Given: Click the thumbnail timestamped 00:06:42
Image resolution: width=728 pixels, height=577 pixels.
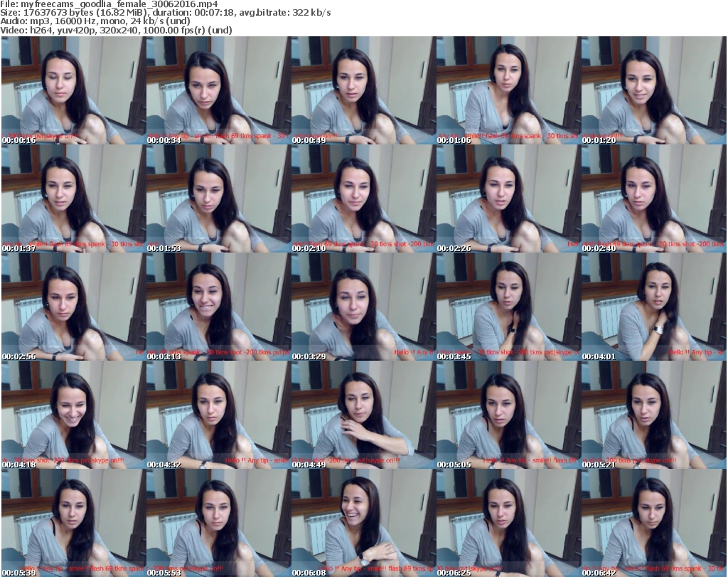Looking at the screenshot, I should coord(654,524).
